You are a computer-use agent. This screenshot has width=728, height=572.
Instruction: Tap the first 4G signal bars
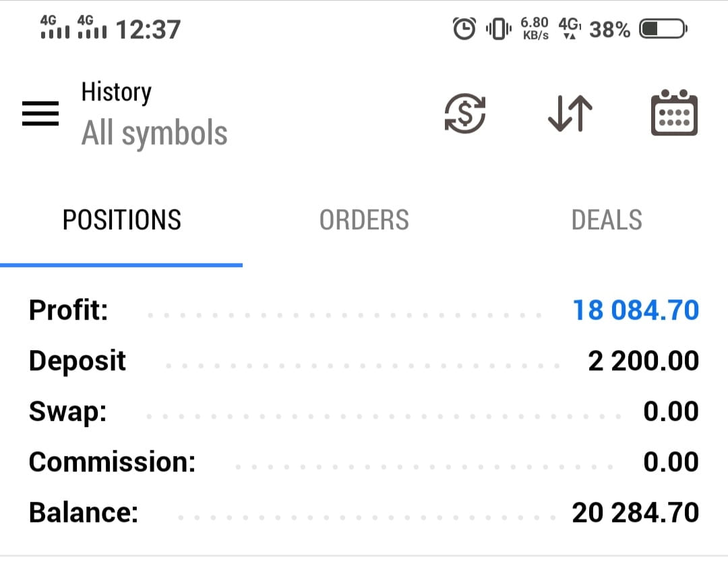[55, 27]
